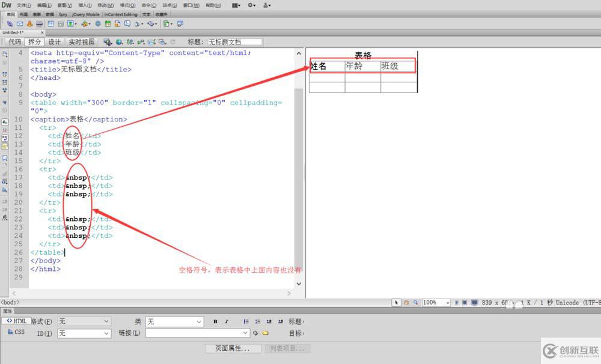
Task: Switch to the 布局 insert tab
Action: tap(24, 14)
